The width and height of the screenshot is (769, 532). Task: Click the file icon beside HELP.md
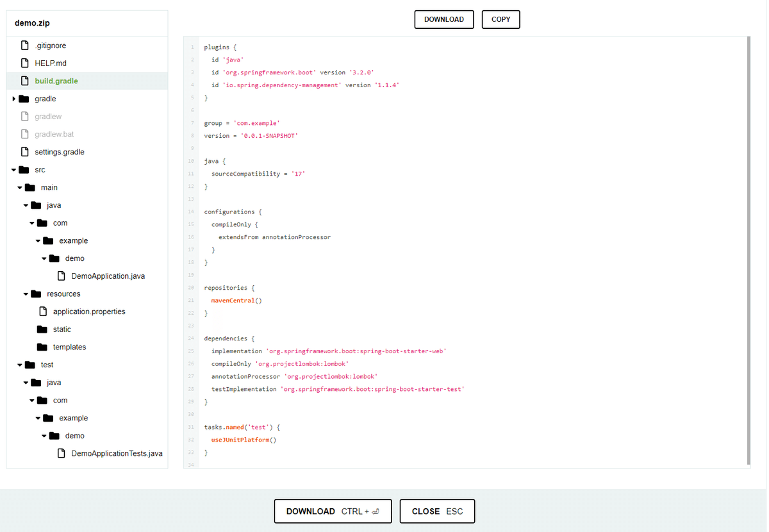tap(24, 63)
